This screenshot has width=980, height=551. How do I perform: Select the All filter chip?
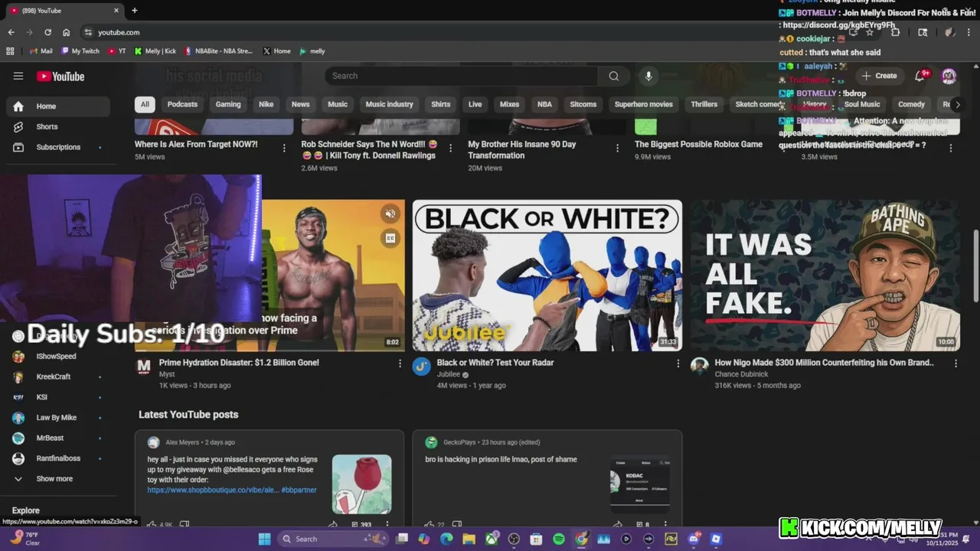coord(145,104)
